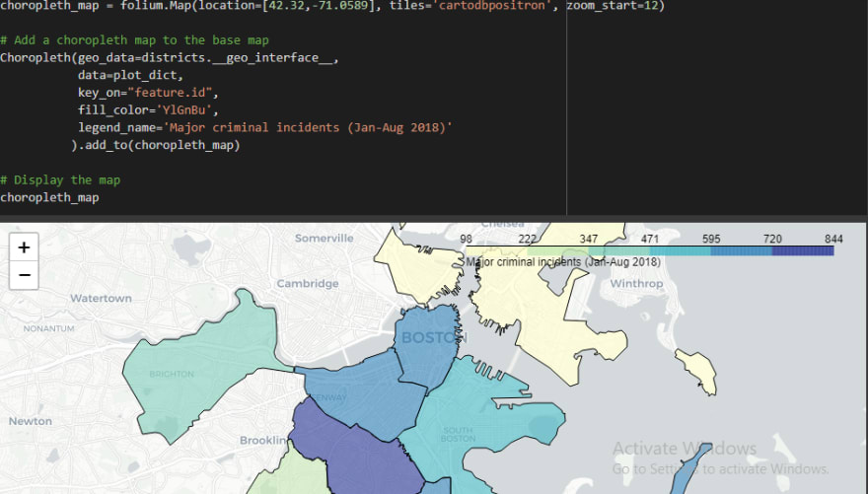Image resolution: width=868 pixels, height=494 pixels.
Task: Click the small yellow island polygon
Action: 697,371
